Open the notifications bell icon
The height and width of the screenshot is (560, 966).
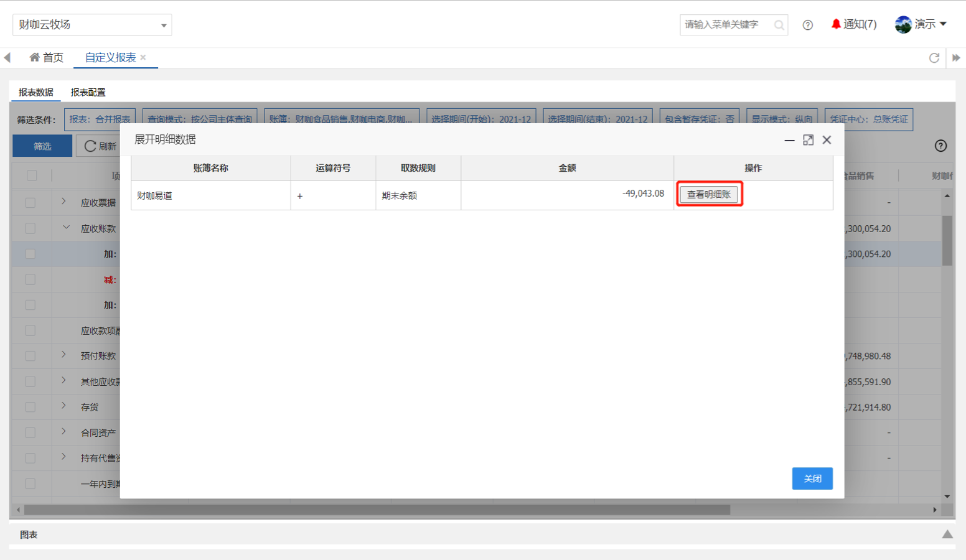click(x=836, y=24)
